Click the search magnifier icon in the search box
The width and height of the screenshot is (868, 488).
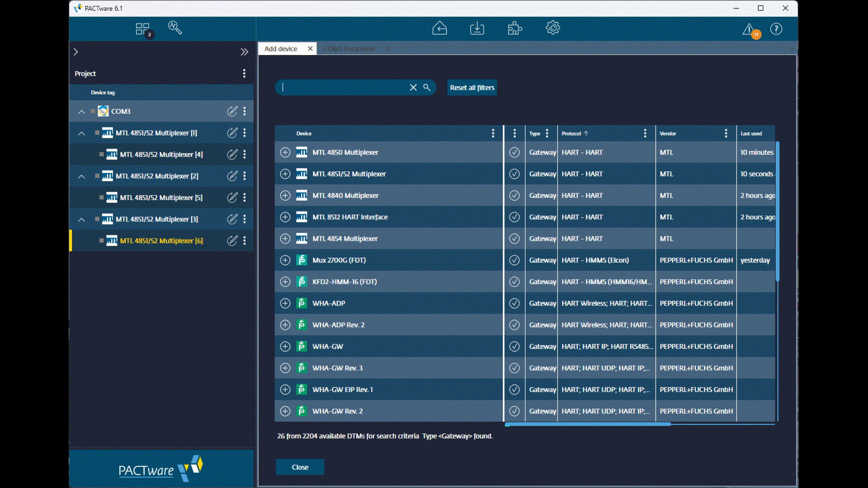pyautogui.click(x=427, y=88)
